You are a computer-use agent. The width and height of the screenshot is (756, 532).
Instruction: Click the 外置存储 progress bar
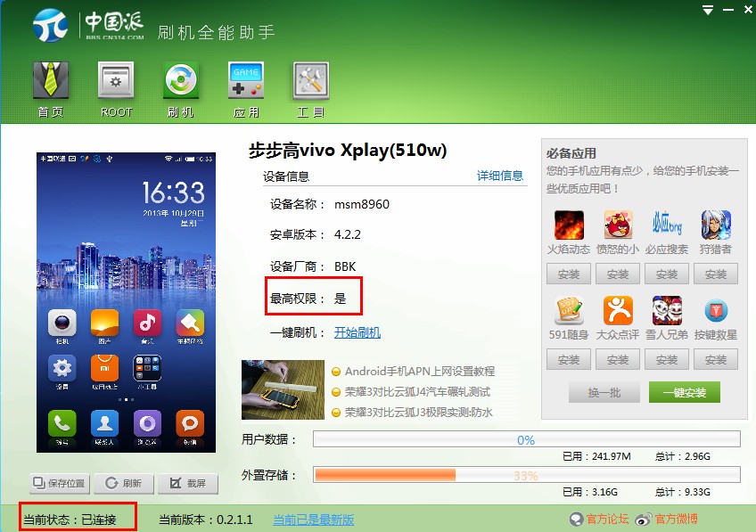527,475
